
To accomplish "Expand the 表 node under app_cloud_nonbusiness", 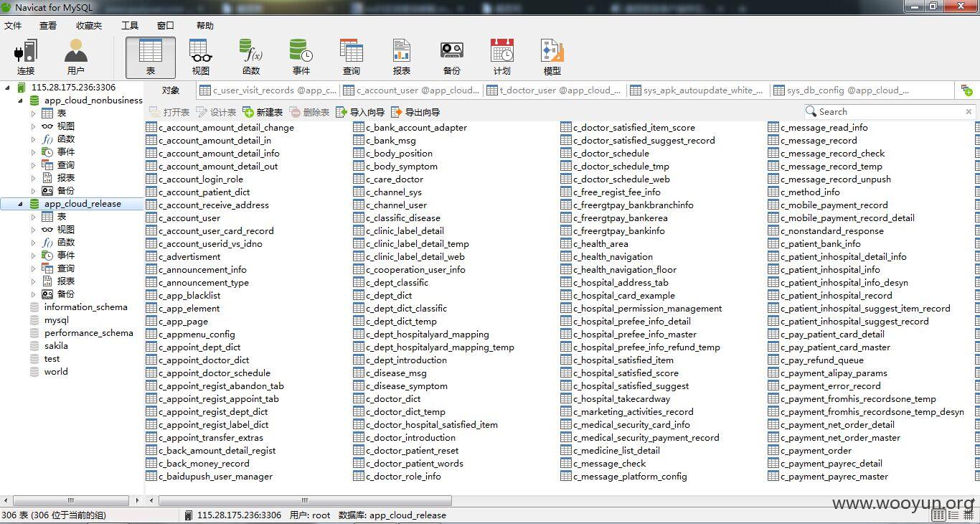I will [x=33, y=113].
